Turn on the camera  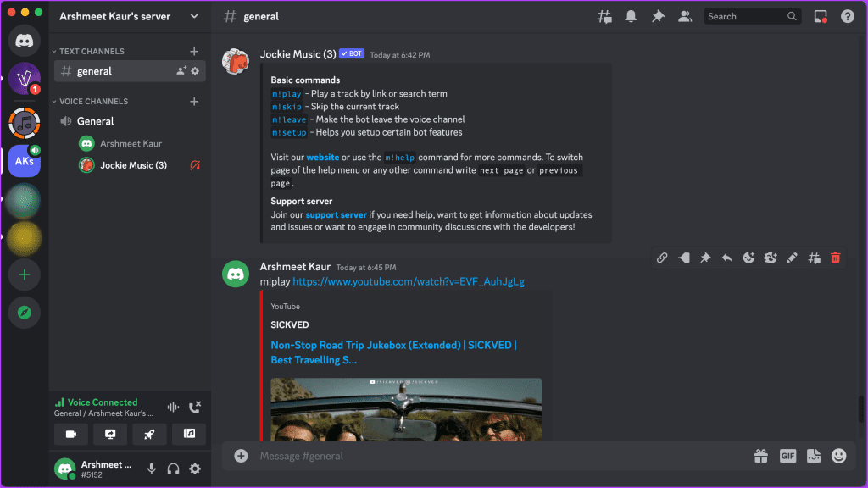(71, 435)
